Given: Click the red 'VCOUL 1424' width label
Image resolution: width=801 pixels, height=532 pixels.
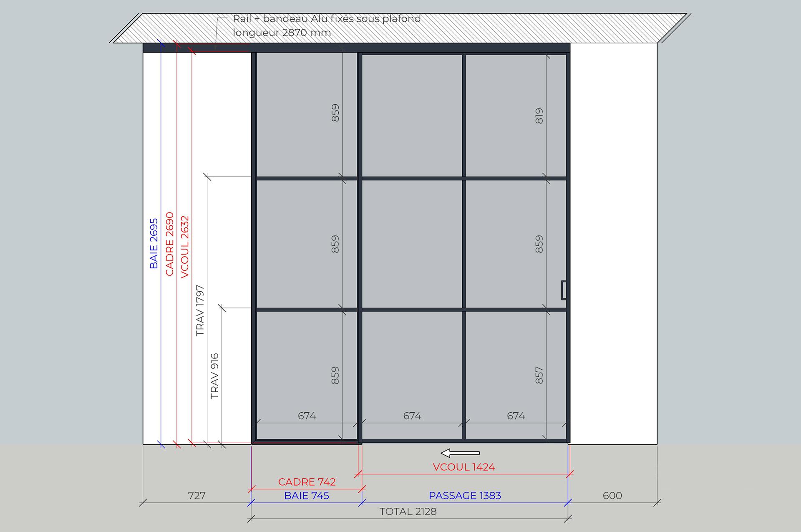Looking at the screenshot, I should tap(464, 467).
